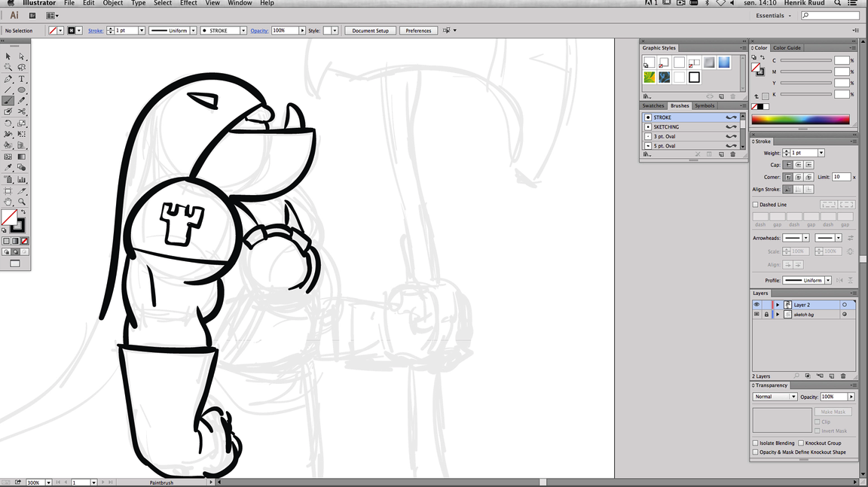Open the Essentials workspace switcher
The height and width of the screenshot is (487, 868).
tap(773, 16)
